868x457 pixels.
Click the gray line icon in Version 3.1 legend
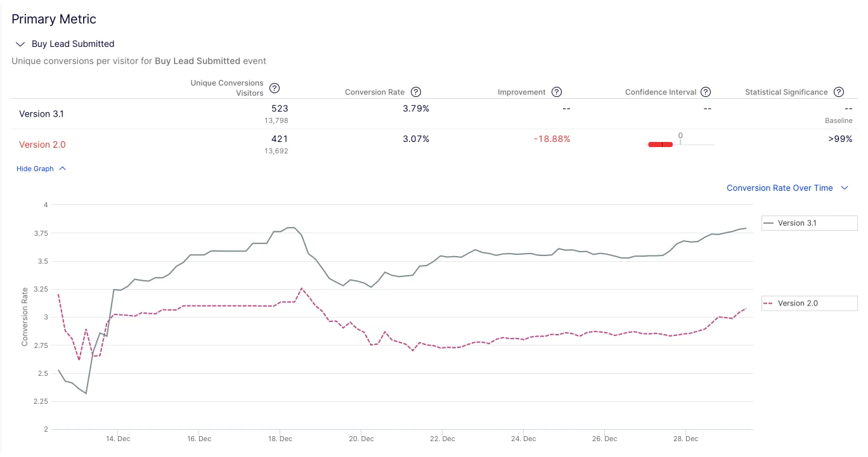click(x=769, y=223)
